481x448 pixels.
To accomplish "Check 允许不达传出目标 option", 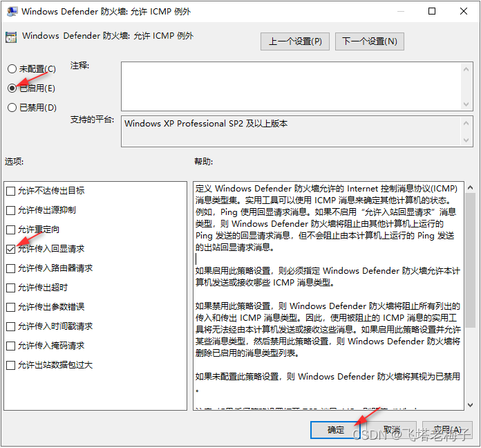I will [x=11, y=192].
